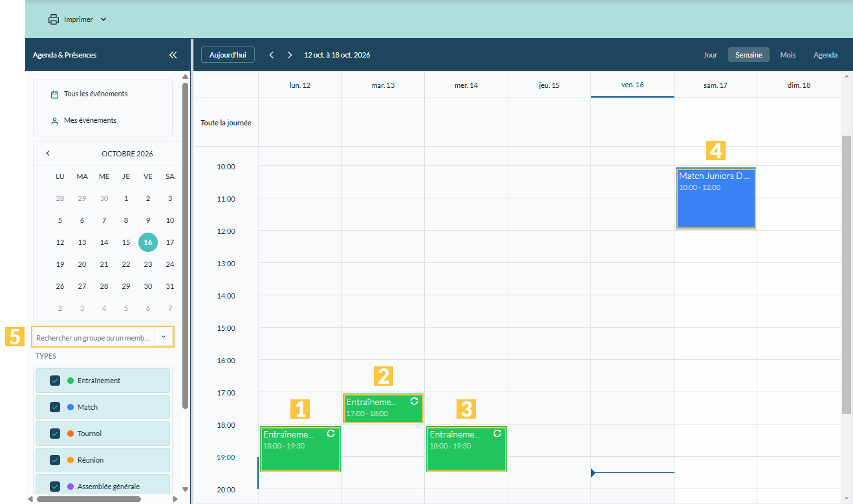853x504 pixels.
Task: Toggle the Tournoi type checkbox
Action: (55, 434)
